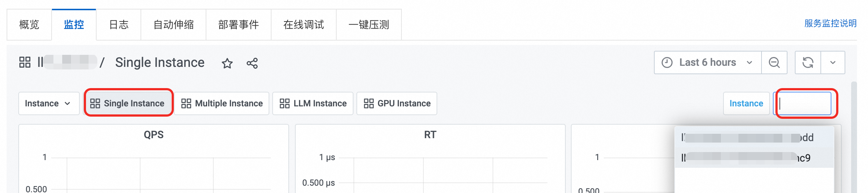Screen dimensions: 868x193
Task: Switch to the 自动伸缩 tab
Action: click(173, 25)
